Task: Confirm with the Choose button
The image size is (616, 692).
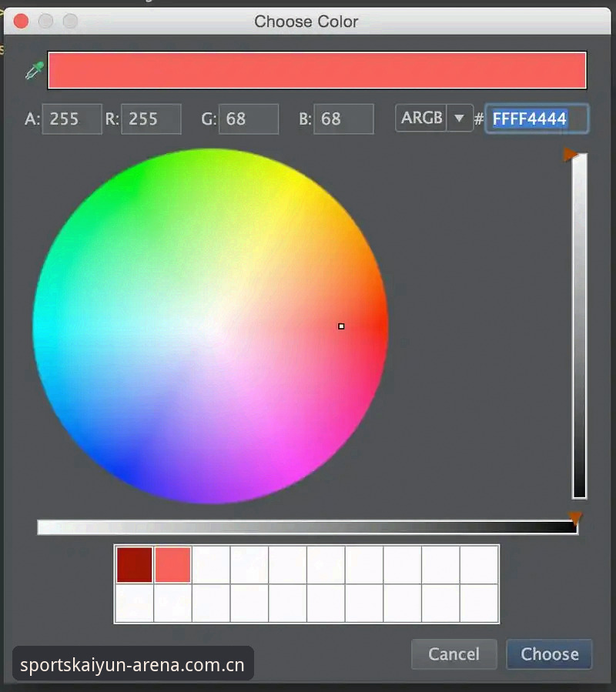Action: [549, 654]
